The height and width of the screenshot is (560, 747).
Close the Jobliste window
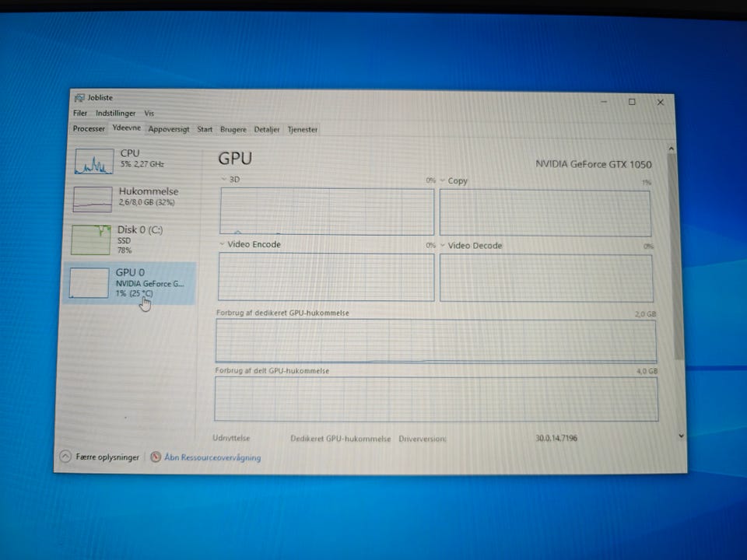click(661, 103)
